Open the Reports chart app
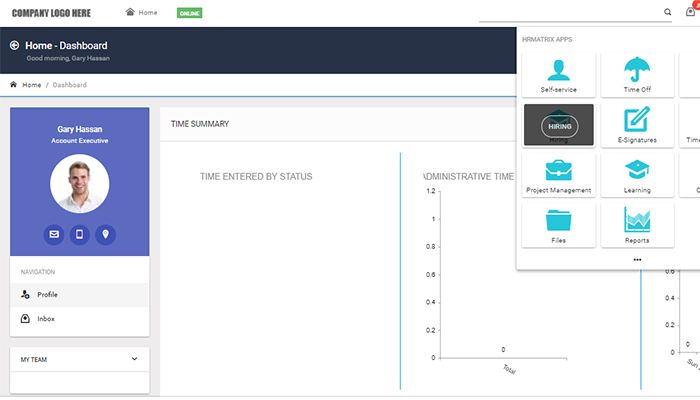The height and width of the screenshot is (400, 700). (x=637, y=225)
